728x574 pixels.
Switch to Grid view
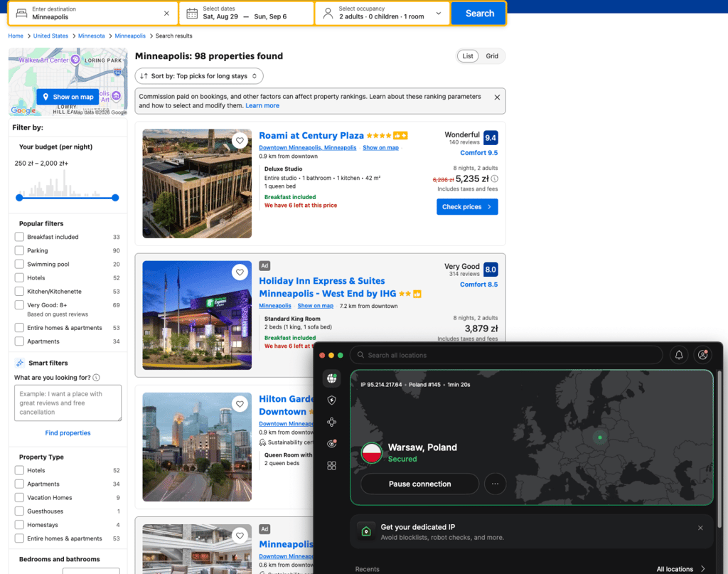492,56
